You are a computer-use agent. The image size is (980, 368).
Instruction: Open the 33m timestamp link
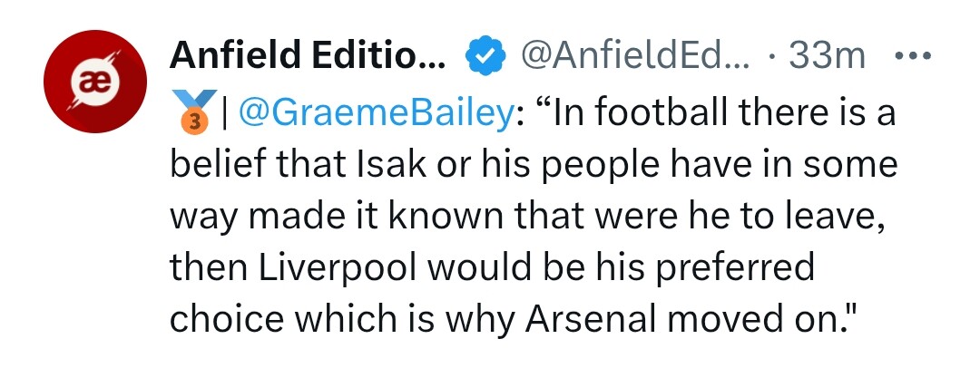828,58
